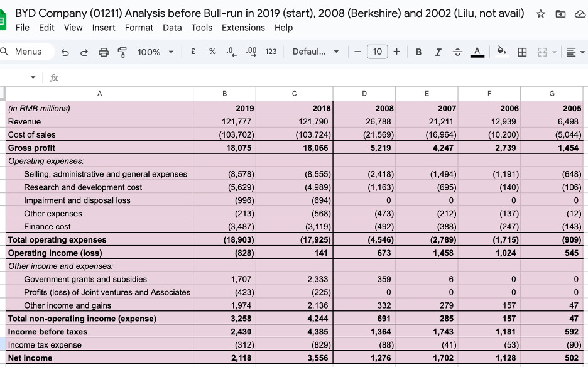
Task: Open the fill color picker
Action: click(x=501, y=52)
